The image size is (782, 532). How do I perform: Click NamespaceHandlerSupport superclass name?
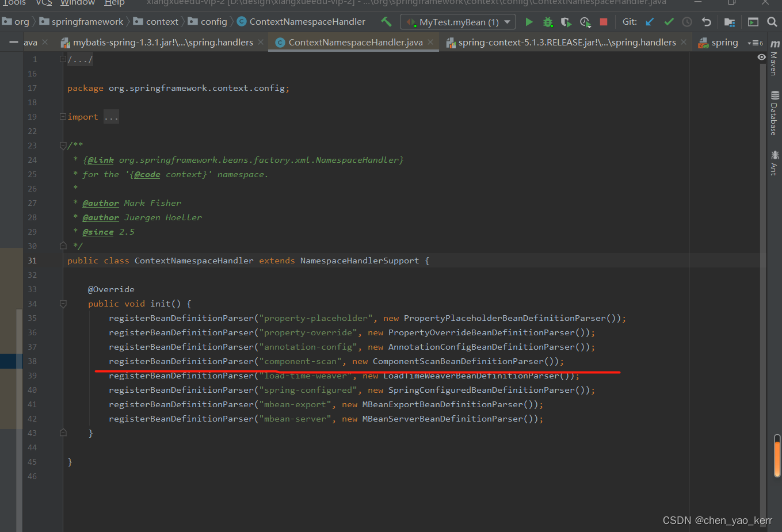click(x=360, y=261)
